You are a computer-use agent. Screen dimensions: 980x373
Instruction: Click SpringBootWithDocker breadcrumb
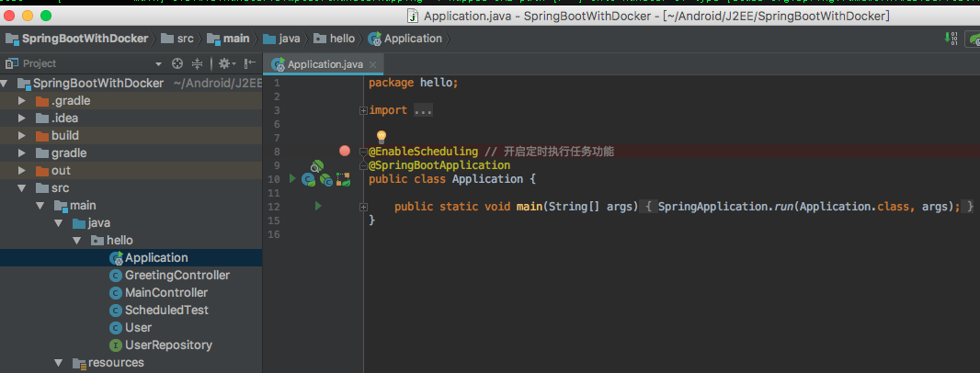[77, 39]
